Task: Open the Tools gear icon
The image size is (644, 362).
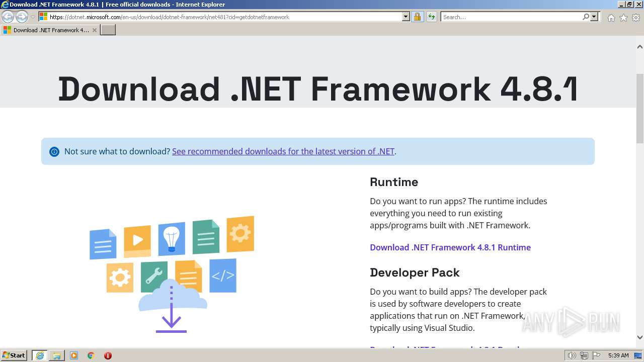Action: pyautogui.click(x=636, y=18)
